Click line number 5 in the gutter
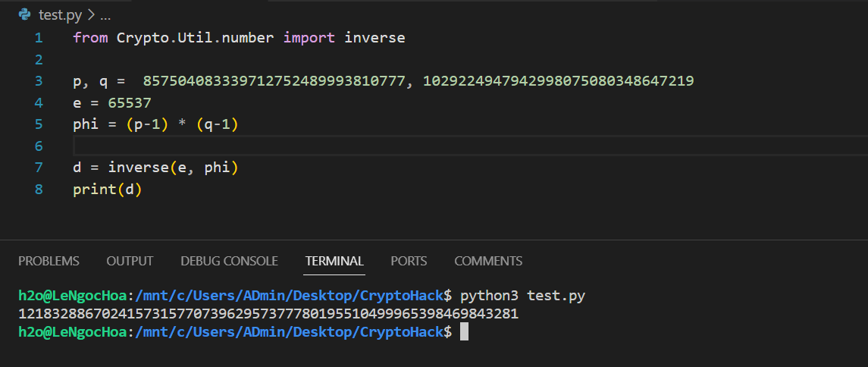868x367 pixels. click(x=39, y=124)
